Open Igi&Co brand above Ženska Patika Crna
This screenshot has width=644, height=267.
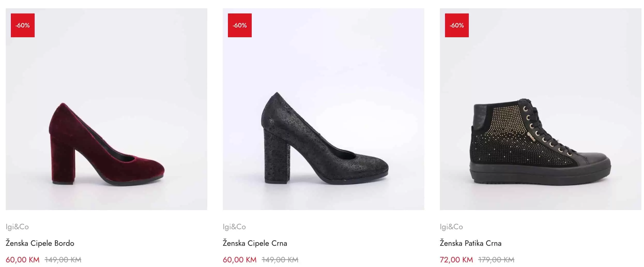[x=451, y=227]
